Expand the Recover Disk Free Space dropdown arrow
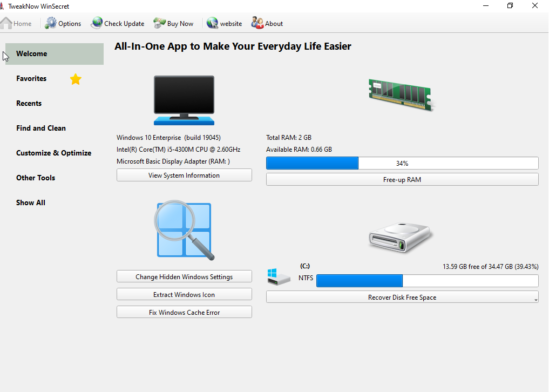The height and width of the screenshot is (392, 549). (x=536, y=300)
